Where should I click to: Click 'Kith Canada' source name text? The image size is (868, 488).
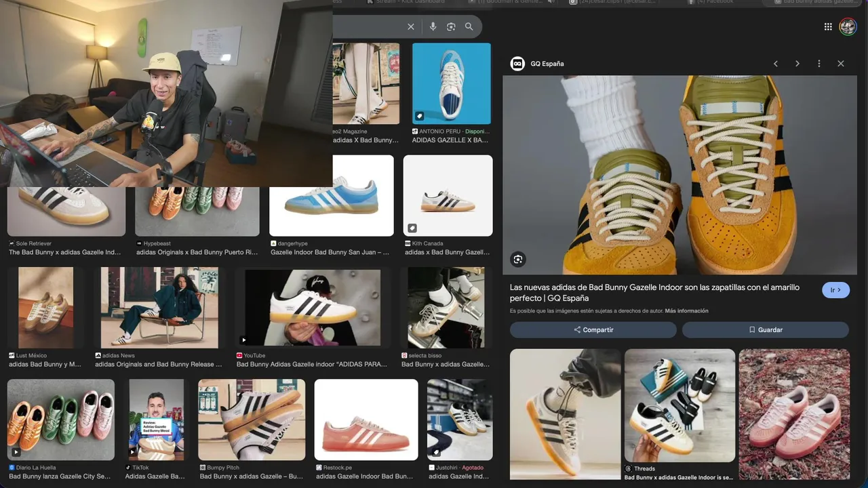pyautogui.click(x=428, y=243)
